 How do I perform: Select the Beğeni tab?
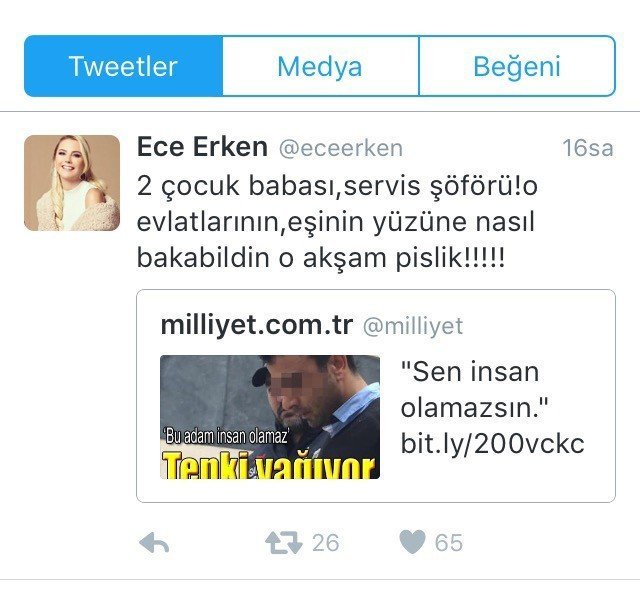(x=517, y=66)
